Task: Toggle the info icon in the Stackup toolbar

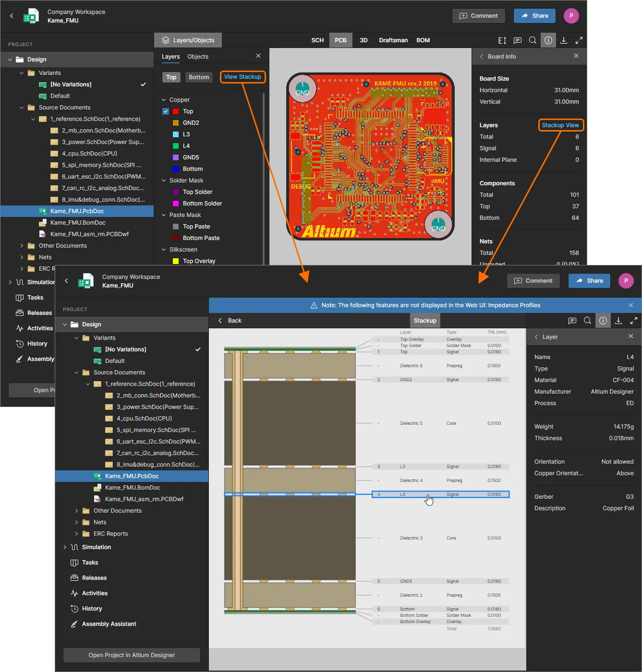Action: pyautogui.click(x=603, y=321)
